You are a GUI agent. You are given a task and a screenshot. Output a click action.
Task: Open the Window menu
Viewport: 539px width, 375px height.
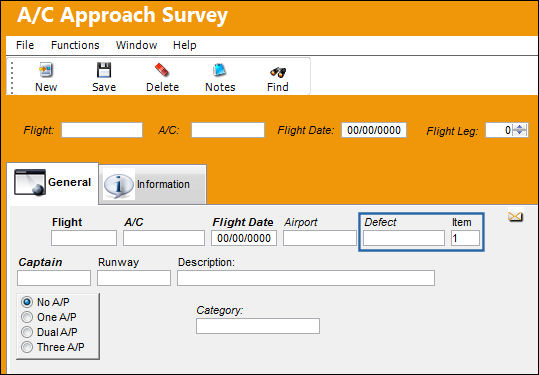coord(136,45)
